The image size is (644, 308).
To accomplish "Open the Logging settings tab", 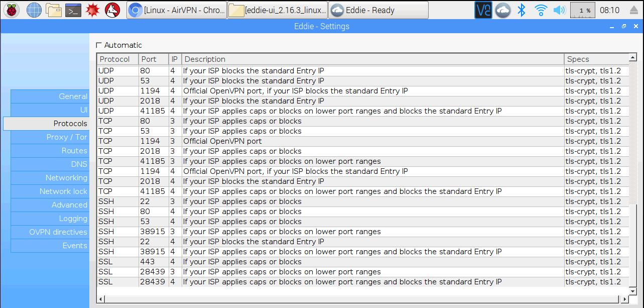I will click(50, 219).
